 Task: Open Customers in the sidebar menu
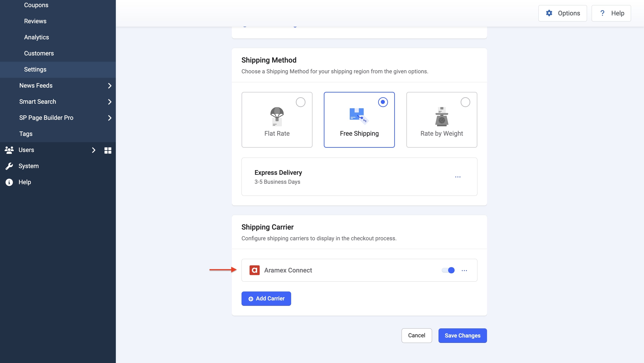39,53
